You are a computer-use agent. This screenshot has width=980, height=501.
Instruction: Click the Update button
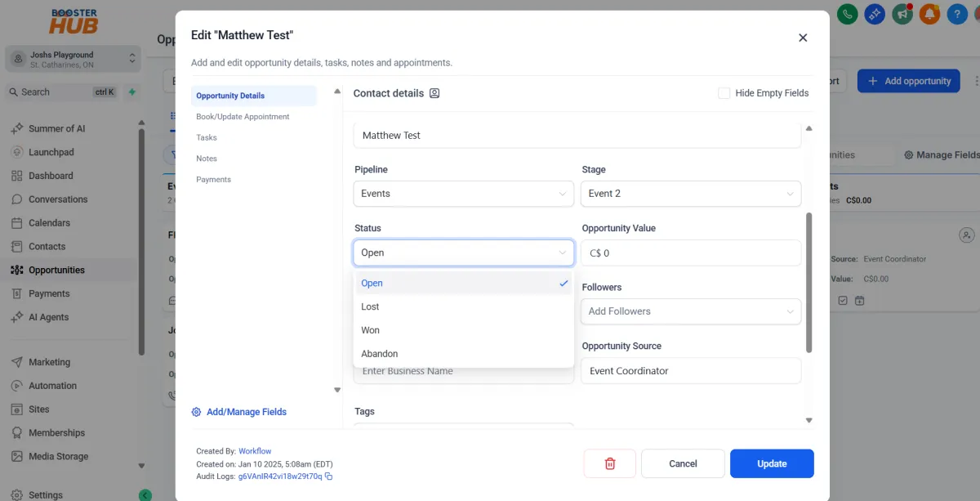771,463
